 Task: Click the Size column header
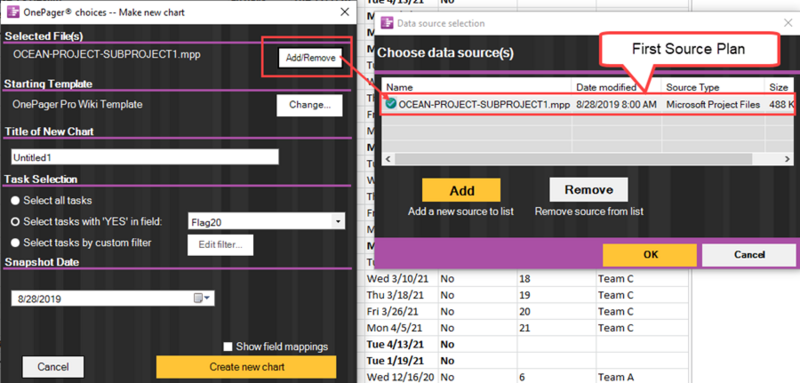[x=779, y=87]
